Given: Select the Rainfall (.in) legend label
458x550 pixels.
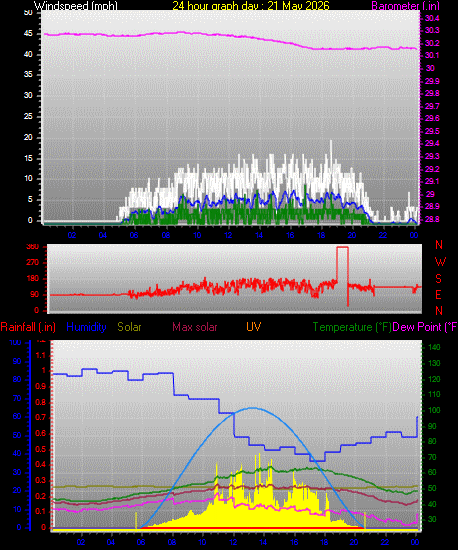Looking at the screenshot, I should pyautogui.click(x=28, y=327).
